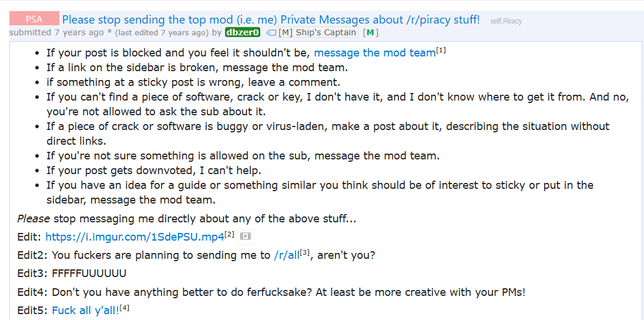Click the user tag icon next to dbzer0
644x320 pixels.
pos(271,33)
